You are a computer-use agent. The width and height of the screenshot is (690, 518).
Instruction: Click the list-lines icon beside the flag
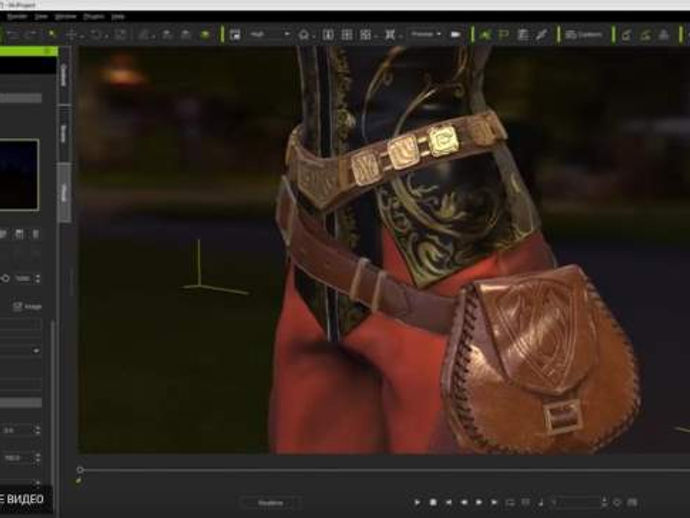[523, 35]
